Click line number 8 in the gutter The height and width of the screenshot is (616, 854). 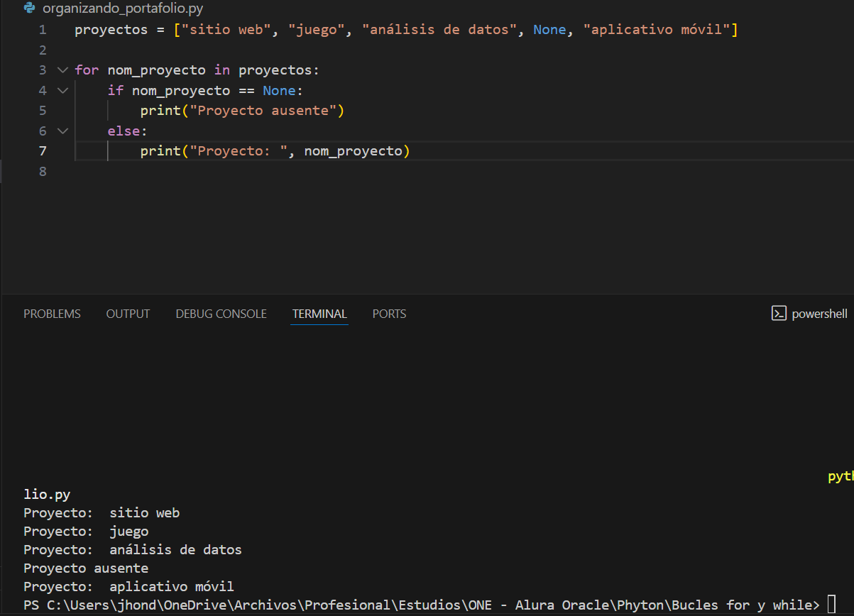click(x=43, y=171)
